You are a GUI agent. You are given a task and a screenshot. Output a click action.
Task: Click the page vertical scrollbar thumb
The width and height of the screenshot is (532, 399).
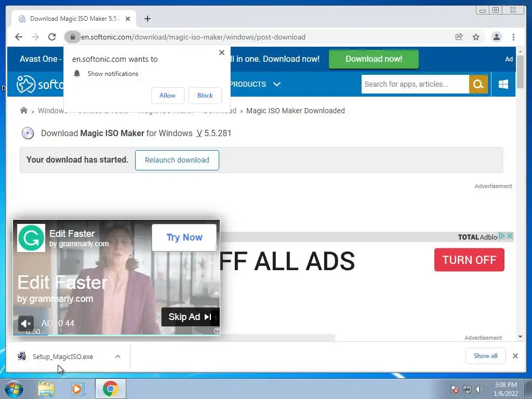[x=520, y=71]
